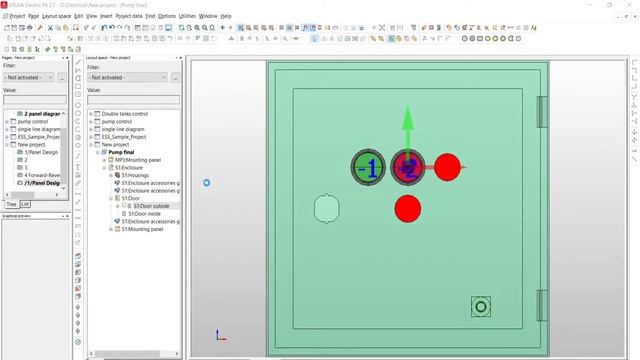The height and width of the screenshot is (360, 640).
Task: Click the Layout space Value input field
Action: (x=133, y=100)
